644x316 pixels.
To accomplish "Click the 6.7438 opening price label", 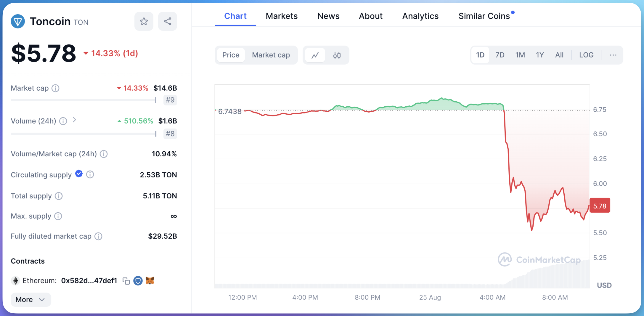I will click(230, 112).
